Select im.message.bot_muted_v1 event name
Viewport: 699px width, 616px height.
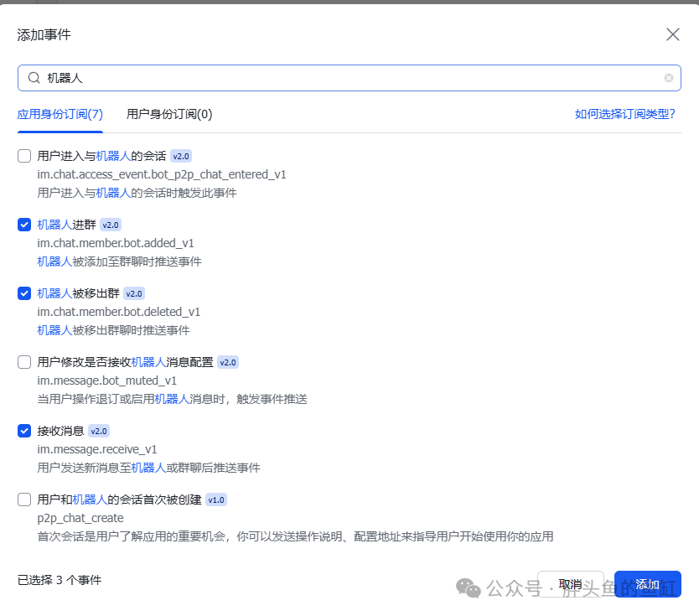pos(107,380)
